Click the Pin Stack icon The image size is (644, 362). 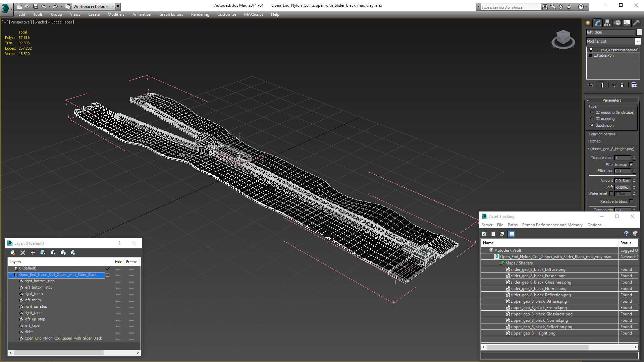(591, 85)
